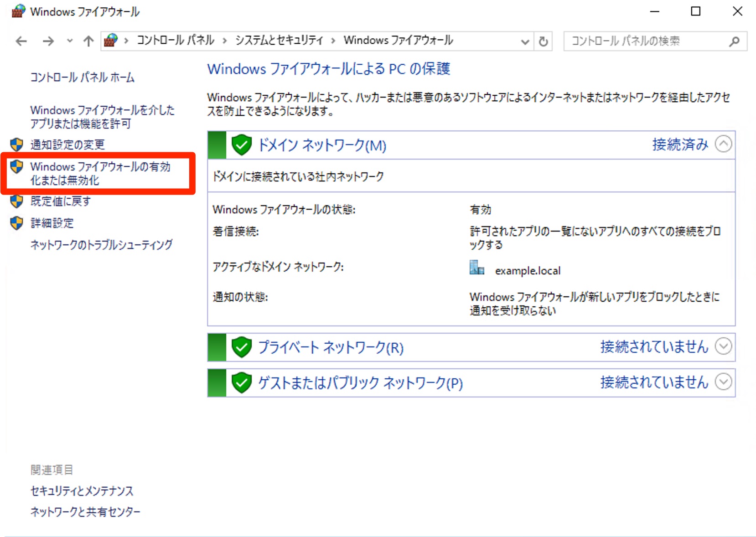Expand the ゲストまたはパブリック ネットワーク section
The width and height of the screenshot is (756, 537).
(723, 382)
